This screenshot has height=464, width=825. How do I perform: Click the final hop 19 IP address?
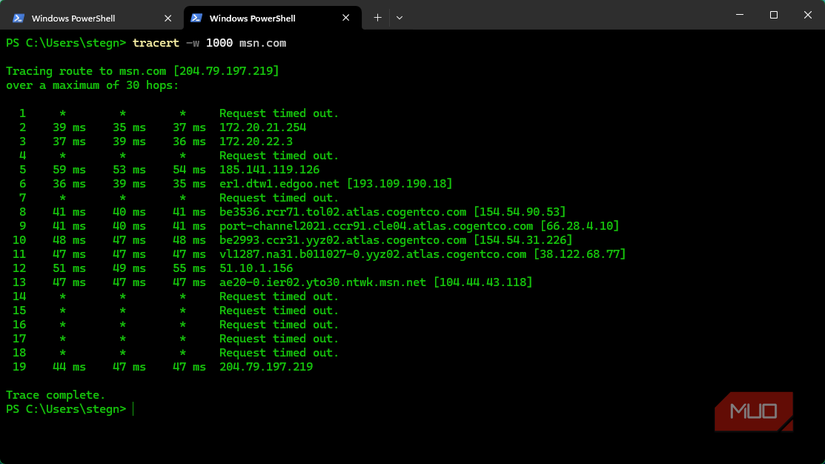click(266, 367)
